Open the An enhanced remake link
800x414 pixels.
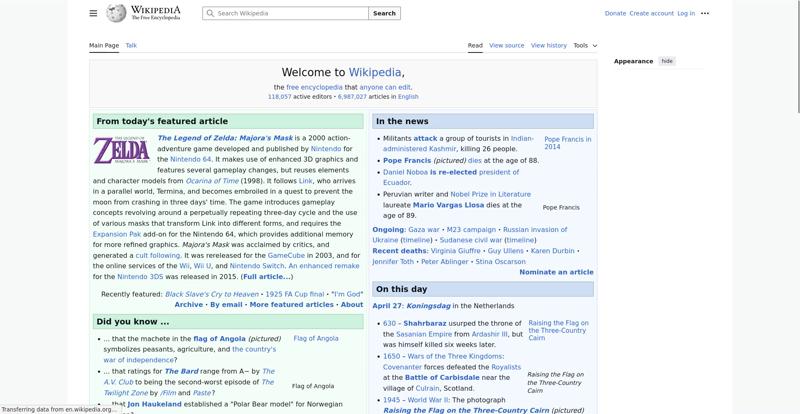pyautogui.click(x=323, y=266)
